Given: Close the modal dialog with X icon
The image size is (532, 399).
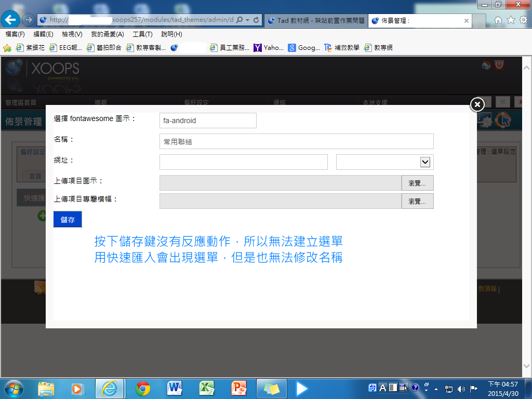Looking at the screenshot, I should pos(477,104).
